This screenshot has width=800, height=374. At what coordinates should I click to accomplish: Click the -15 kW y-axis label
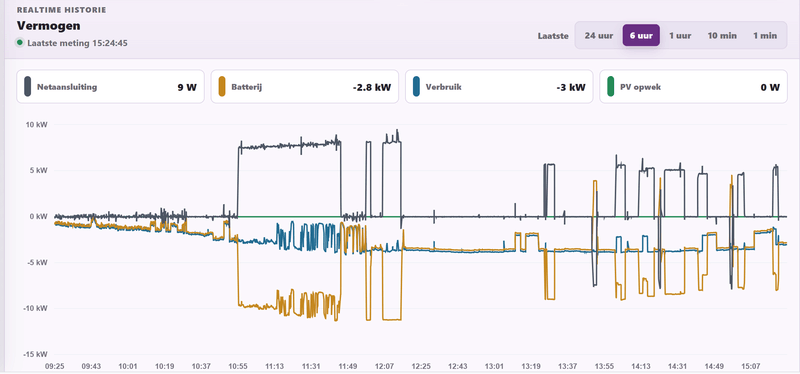pyautogui.click(x=36, y=354)
